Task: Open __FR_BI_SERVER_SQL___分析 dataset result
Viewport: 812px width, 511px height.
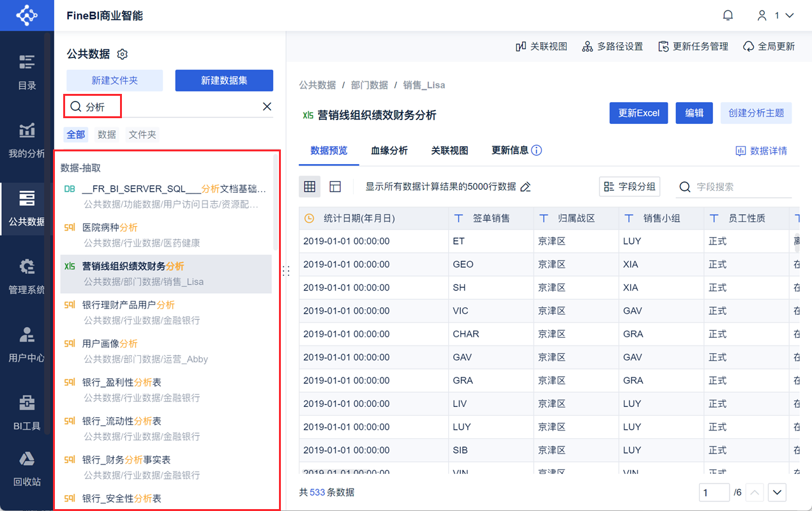Action: (x=166, y=196)
